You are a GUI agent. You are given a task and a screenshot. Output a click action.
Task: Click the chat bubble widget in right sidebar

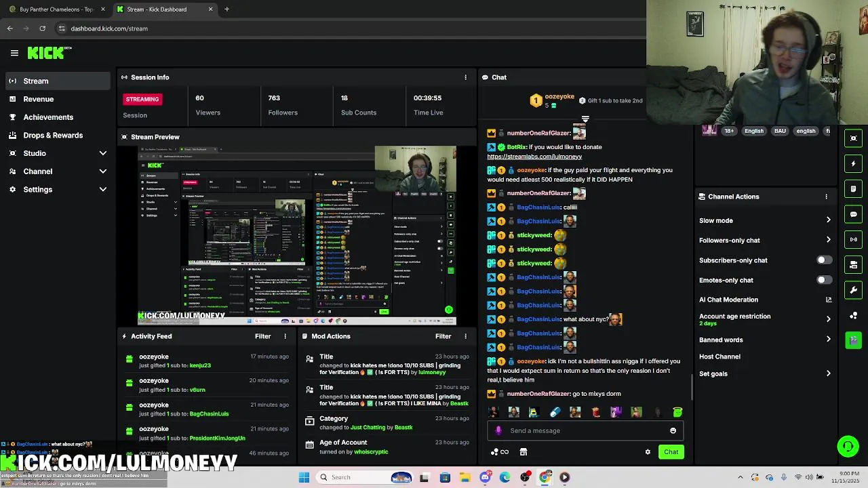[853, 214]
